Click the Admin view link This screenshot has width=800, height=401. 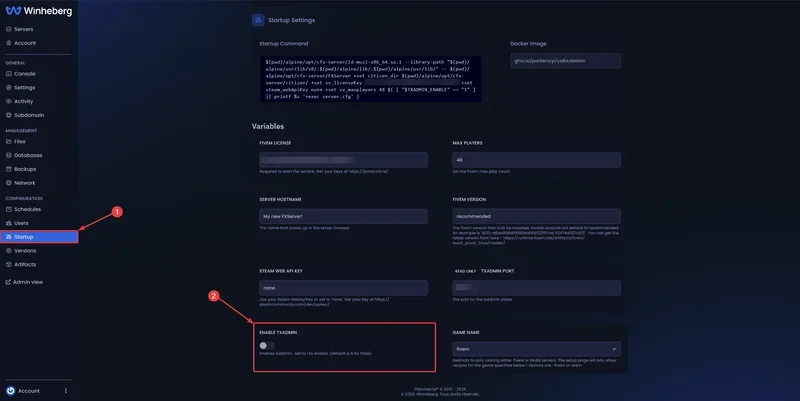(x=28, y=282)
